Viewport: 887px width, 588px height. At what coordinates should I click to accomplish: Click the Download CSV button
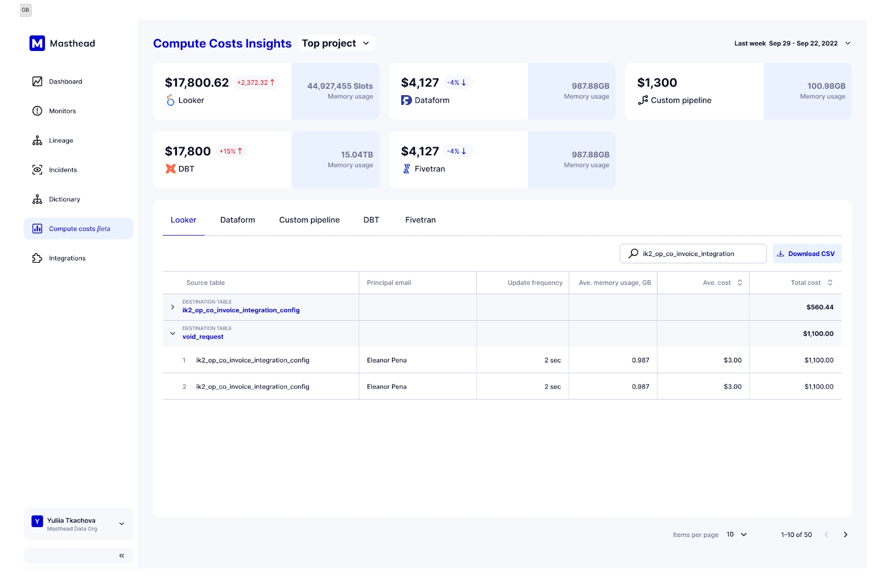[x=807, y=254]
